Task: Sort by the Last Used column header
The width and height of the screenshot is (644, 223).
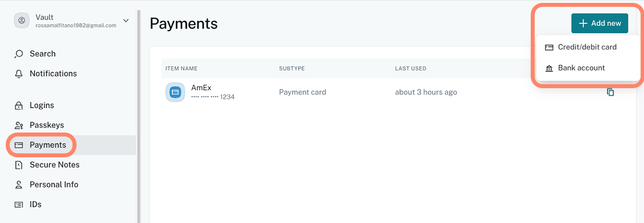Action: pos(411,69)
